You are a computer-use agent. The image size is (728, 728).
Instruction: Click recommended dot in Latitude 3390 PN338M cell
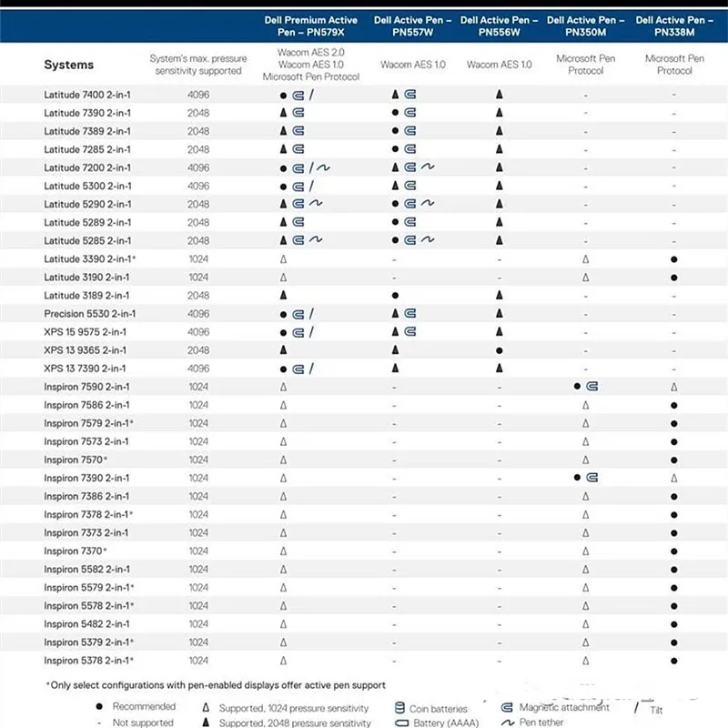(x=674, y=259)
